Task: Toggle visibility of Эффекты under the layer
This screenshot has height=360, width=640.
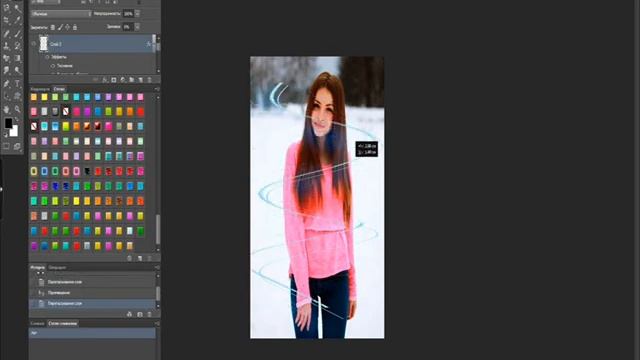Action: pos(47,57)
